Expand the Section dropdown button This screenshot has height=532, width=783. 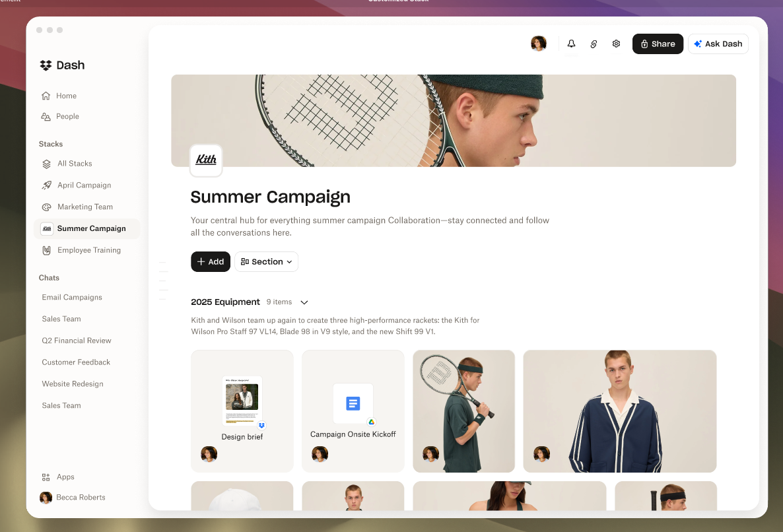tap(266, 261)
